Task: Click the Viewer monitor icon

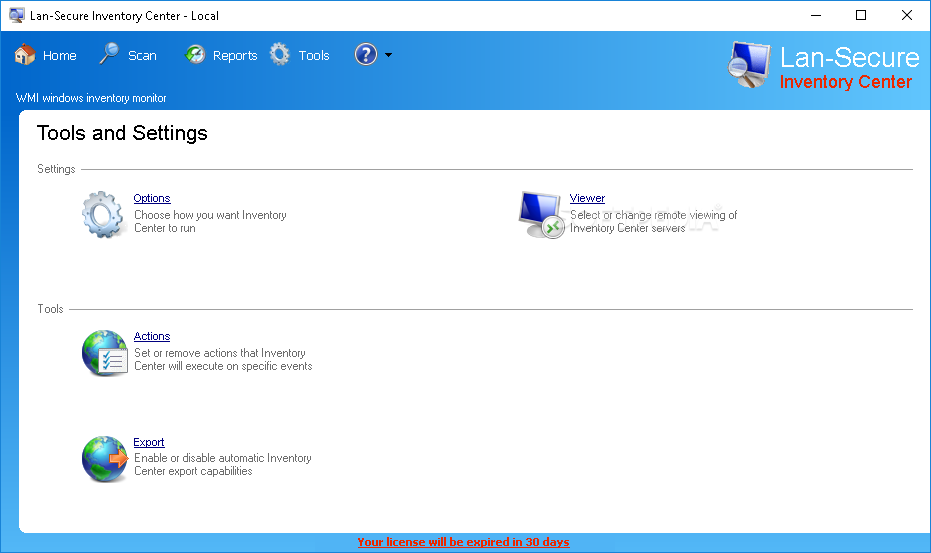Action: click(x=541, y=214)
